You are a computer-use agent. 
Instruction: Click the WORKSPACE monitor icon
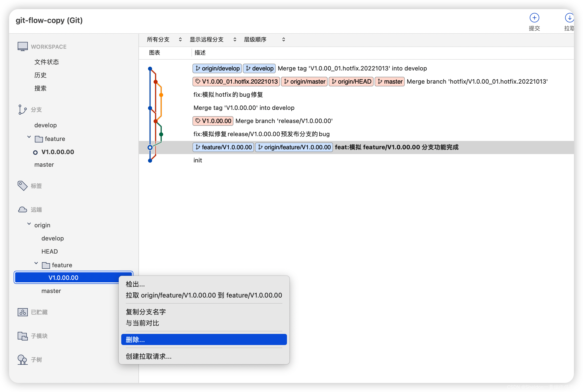tap(22, 46)
